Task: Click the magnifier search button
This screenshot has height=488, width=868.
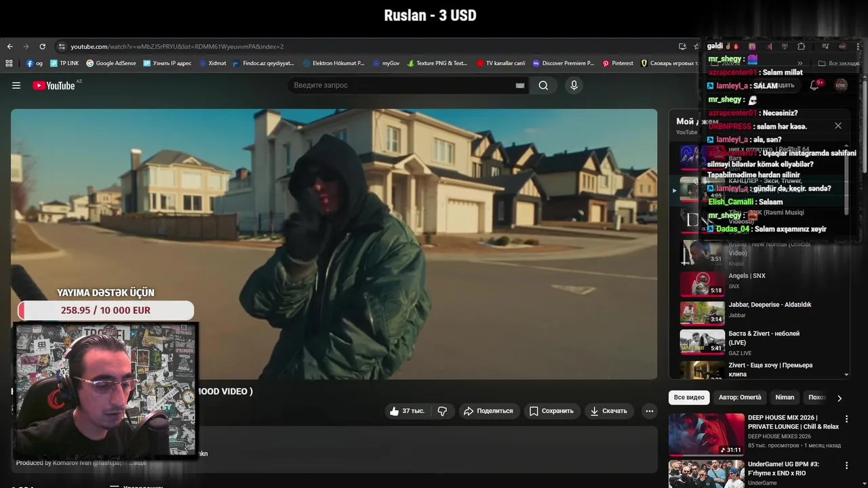Action: pos(543,85)
